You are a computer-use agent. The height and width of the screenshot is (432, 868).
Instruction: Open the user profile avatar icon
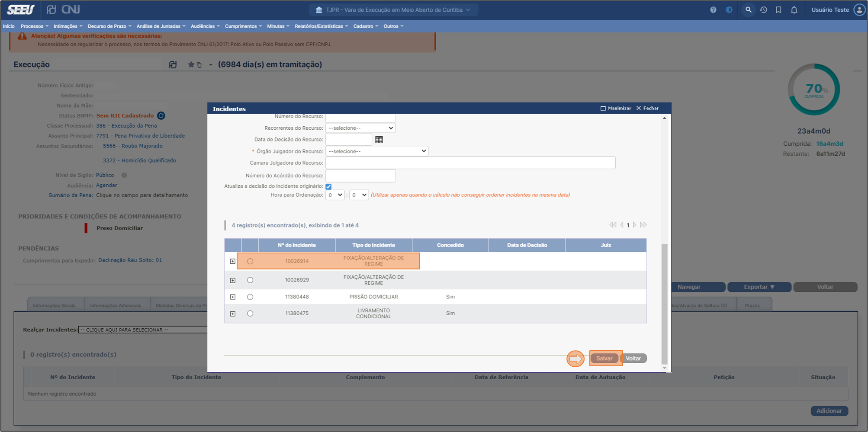[859, 10]
